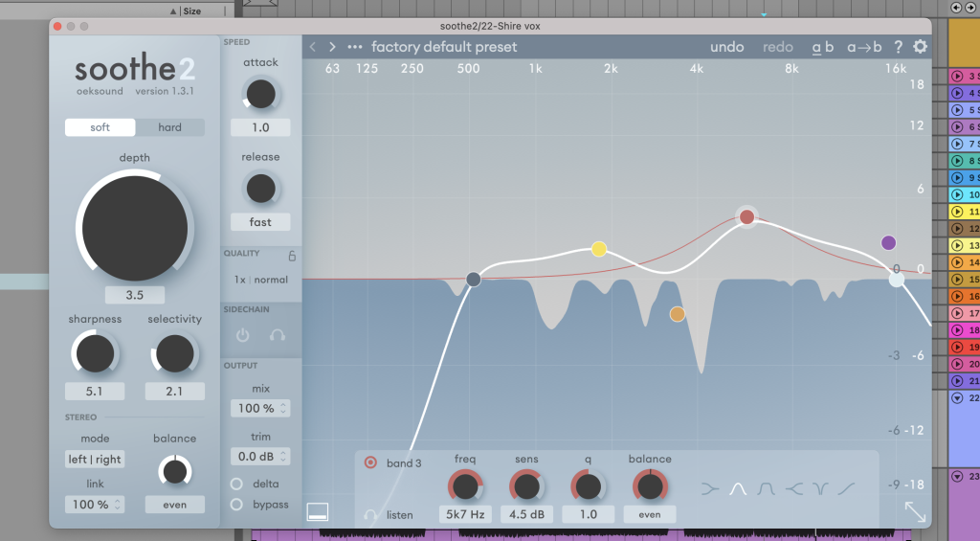The width and height of the screenshot is (980, 541).
Task: Open the trim 0.0 dB stepper
Action: 260,457
